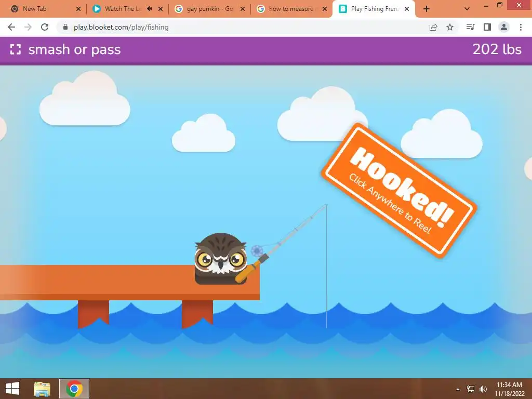The height and width of the screenshot is (399, 532).
Task: Switch to the gay pumkin Google tab
Action: [x=210, y=9]
